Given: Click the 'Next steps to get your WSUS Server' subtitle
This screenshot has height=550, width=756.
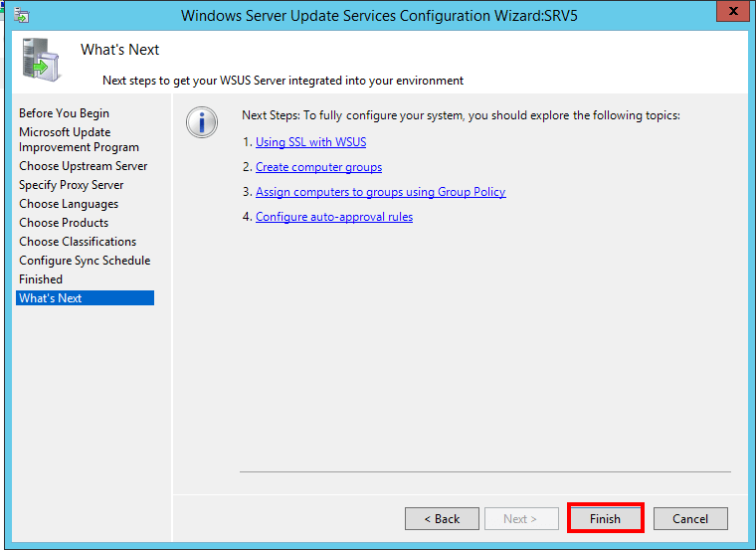Looking at the screenshot, I should (283, 81).
